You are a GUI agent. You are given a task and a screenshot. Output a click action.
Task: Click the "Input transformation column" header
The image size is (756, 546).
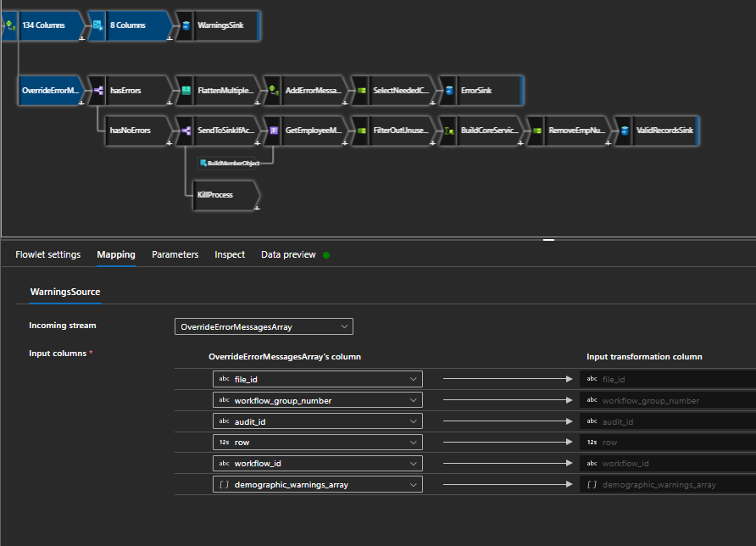[x=644, y=357]
